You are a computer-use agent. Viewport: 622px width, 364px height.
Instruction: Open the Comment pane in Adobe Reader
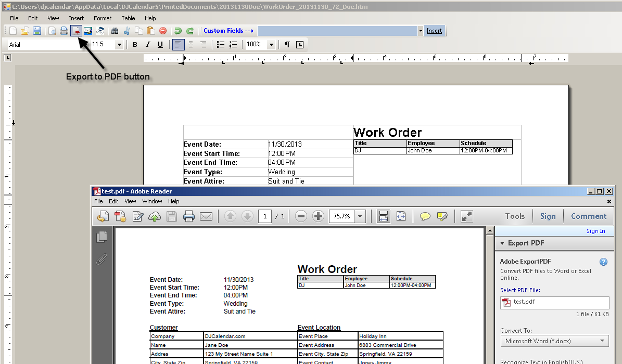tap(589, 216)
